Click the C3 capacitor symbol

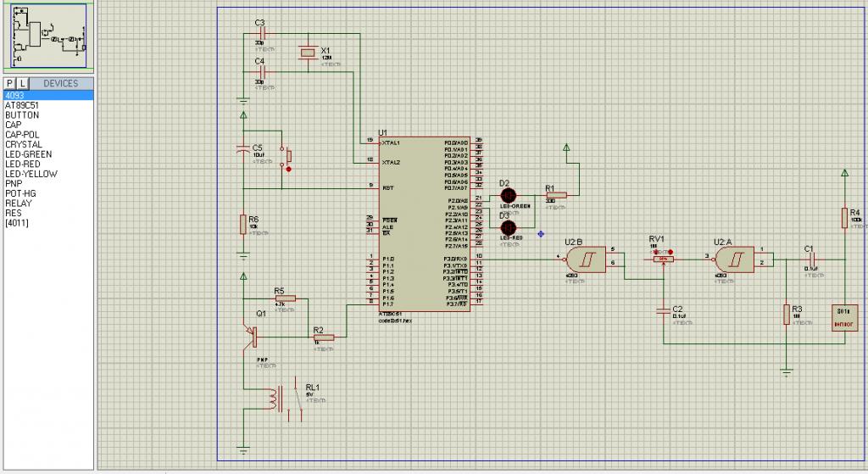coord(263,33)
